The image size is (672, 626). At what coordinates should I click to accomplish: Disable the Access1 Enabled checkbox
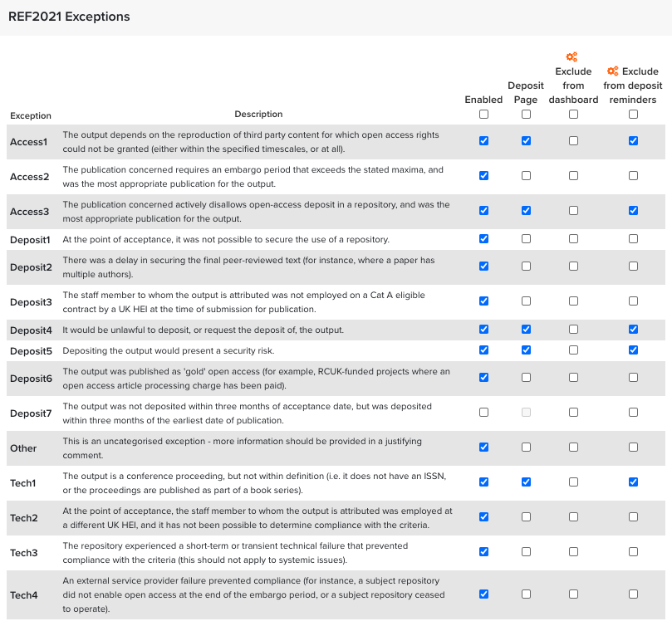[484, 141]
